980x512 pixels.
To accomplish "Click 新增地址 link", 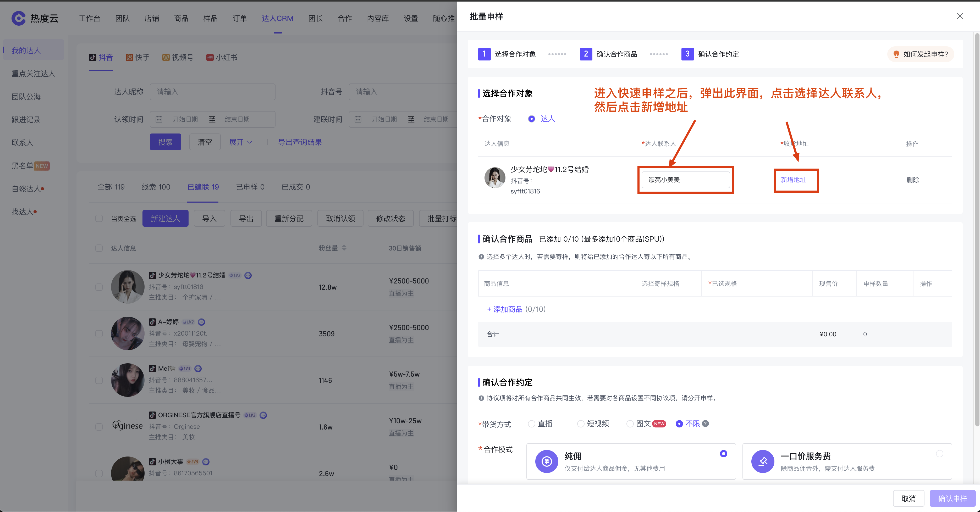I will [793, 180].
